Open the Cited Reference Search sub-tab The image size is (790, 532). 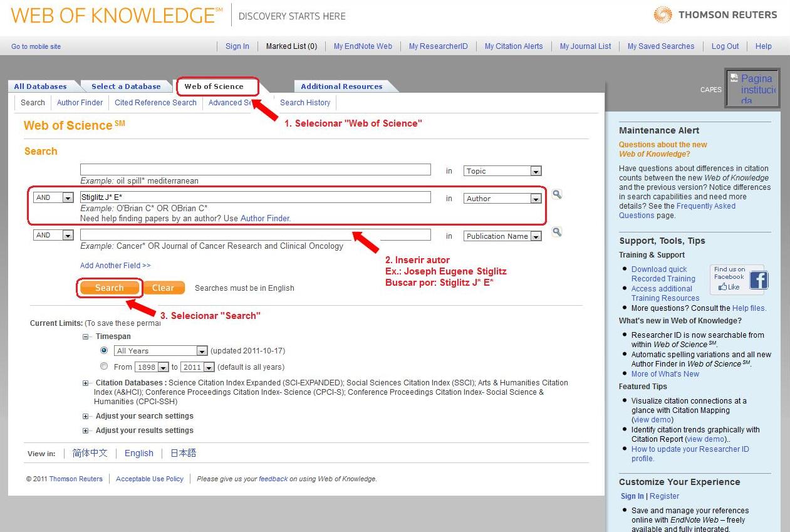[155, 103]
